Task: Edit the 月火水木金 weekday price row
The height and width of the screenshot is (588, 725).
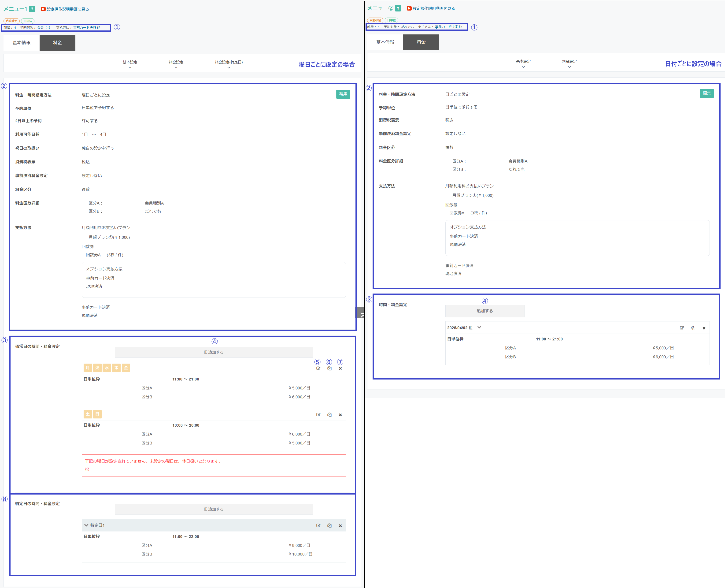Action: (318, 368)
